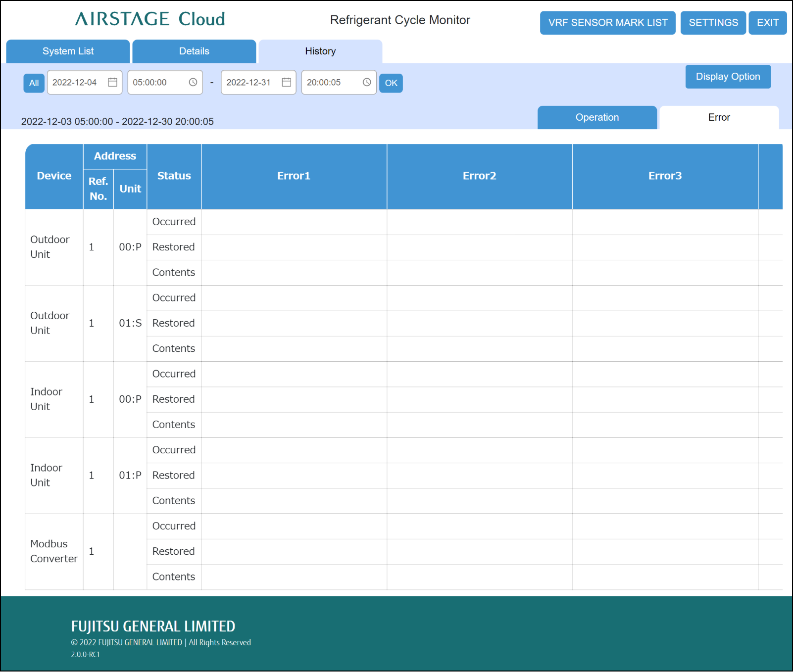Edit the 2022-12-04 start date field
This screenshot has height=672, width=793.
click(x=75, y=82)
